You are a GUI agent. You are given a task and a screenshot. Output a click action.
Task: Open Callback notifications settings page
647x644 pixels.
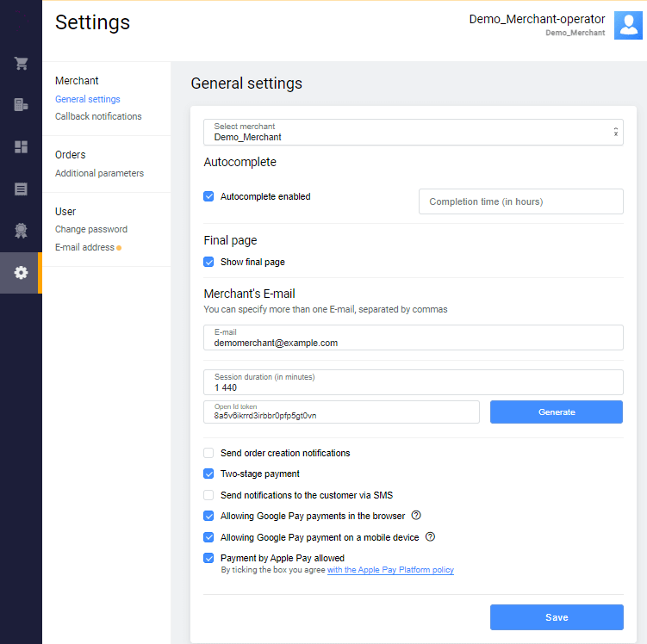(x=98, y=116)
